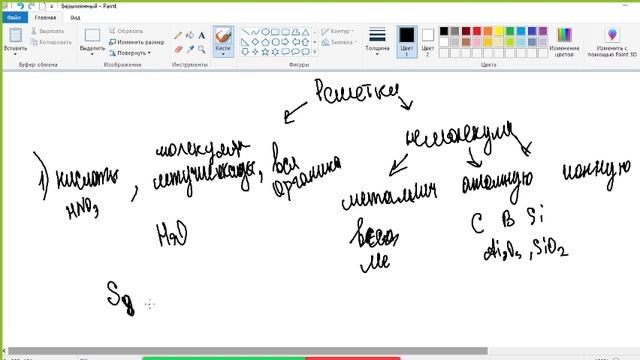
Task: Choose the Rectangle shape
Action: click(276, 32)
